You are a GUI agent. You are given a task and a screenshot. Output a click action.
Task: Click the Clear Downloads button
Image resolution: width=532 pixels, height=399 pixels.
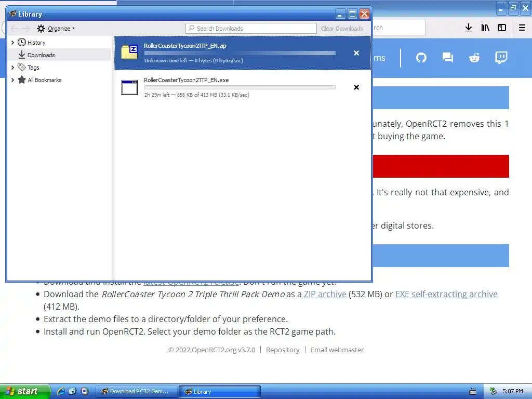(x=342, y=29)
